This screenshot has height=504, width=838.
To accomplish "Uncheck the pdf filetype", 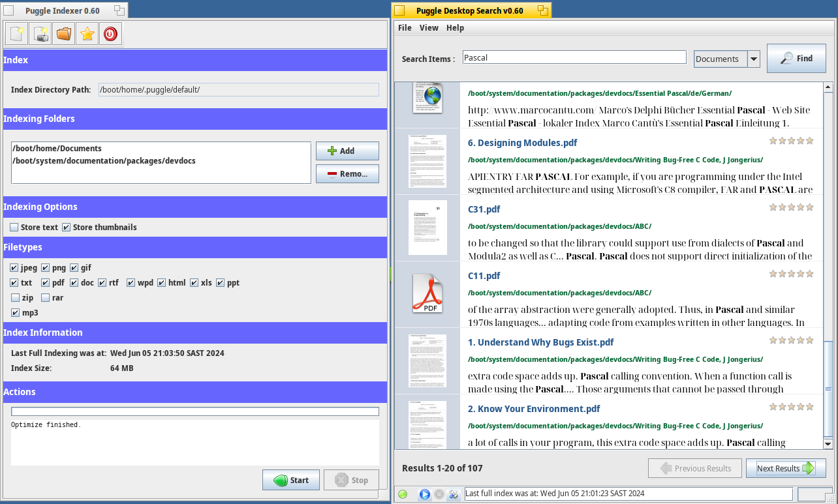I will tap(46, 283).
